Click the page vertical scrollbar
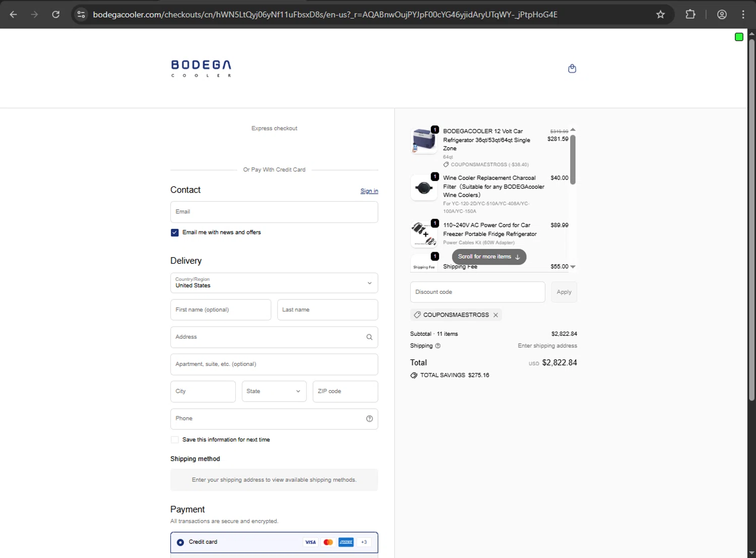The height and width of the screenshot is (558, 756). 751,219
